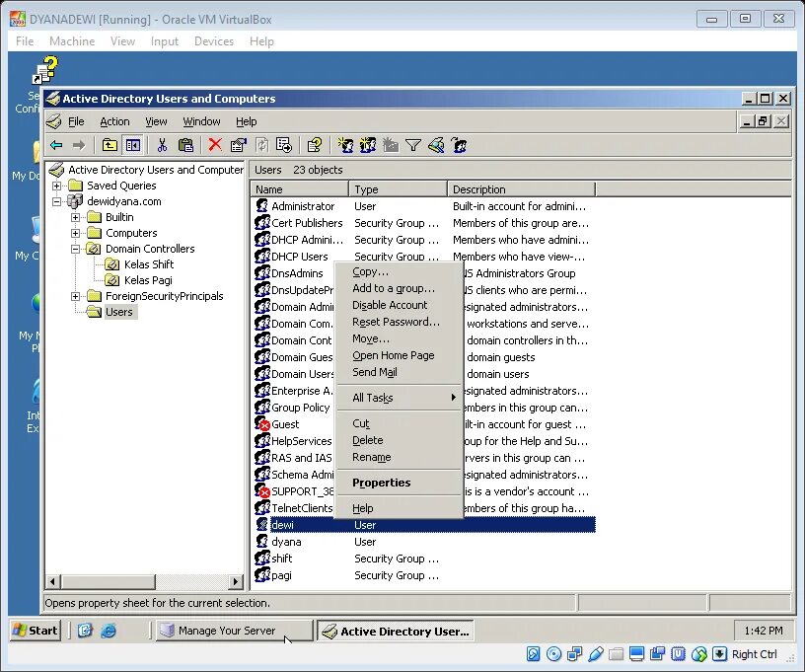The height and width of the screenshot is (672, 805).
Task: Click the Cut scissors toolbar icon
Action: click(x=162, y=146)
